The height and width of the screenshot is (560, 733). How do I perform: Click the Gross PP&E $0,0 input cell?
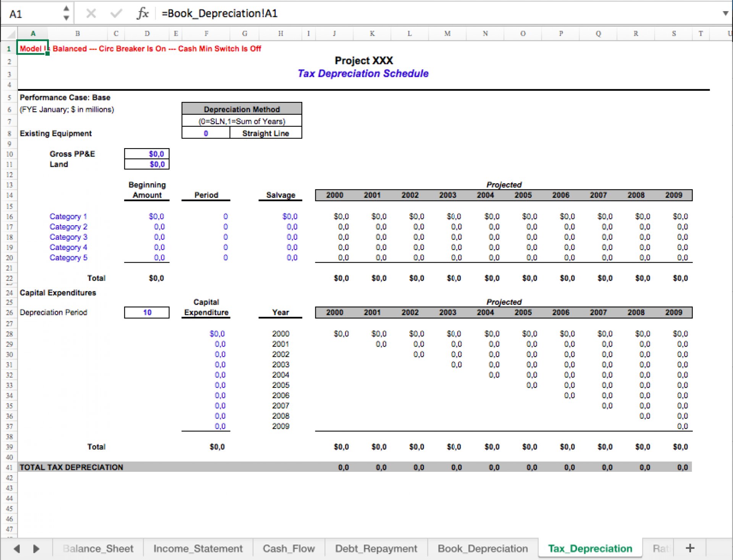pyautogui.click(x=147, y=154)
